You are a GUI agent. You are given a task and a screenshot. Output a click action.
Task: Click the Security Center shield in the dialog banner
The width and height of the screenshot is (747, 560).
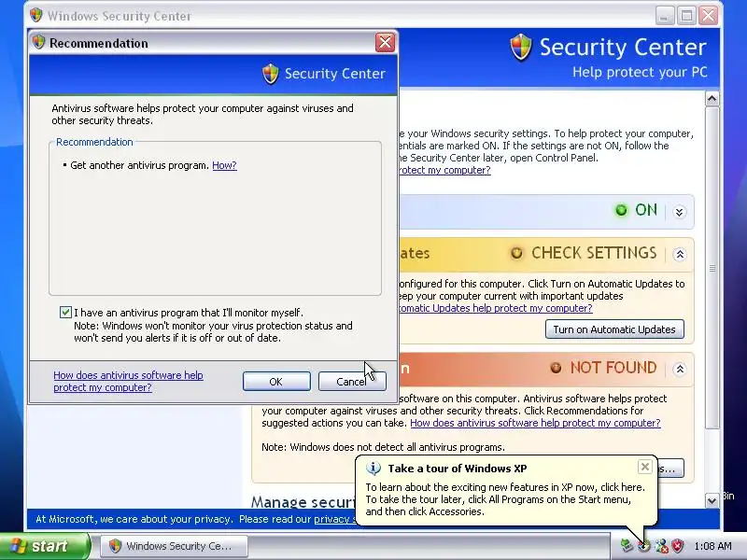pyautogui.click(x=270, y=74)
